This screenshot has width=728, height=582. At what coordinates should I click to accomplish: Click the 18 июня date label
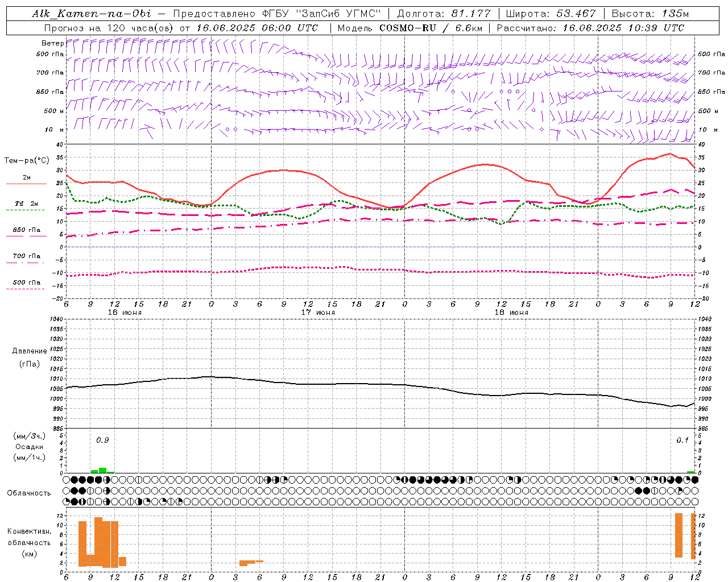511,313
